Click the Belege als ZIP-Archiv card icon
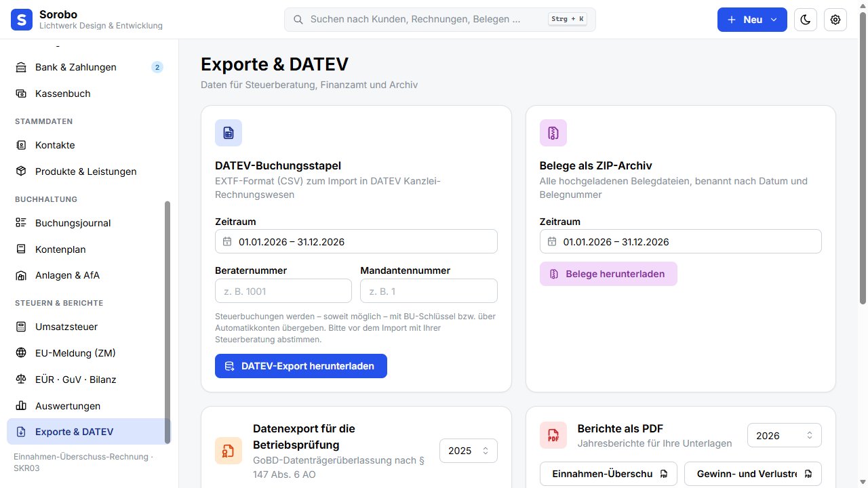The width and height of the screenshot is (868, 488). point(553,133)
